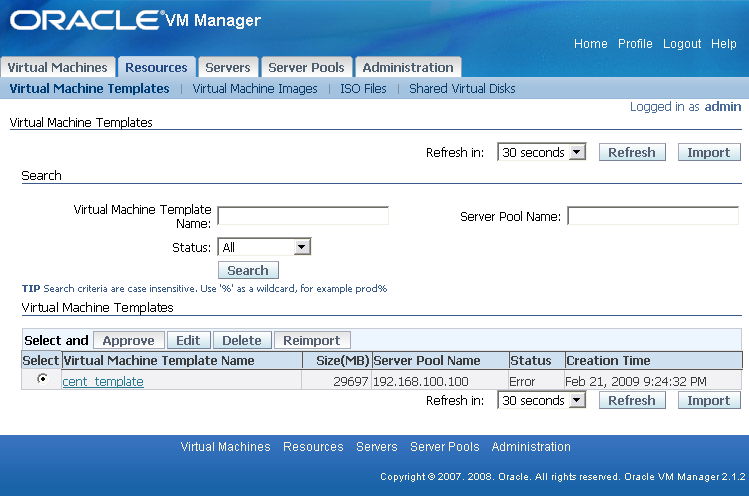Click the bottom Refresh button
749x496 pixels.
pyautogui.click(x=632, y=400)
